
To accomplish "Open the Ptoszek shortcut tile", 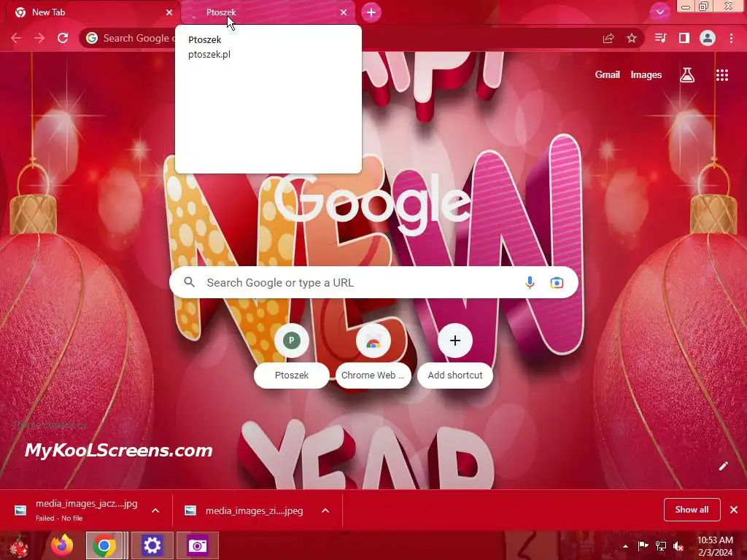I will 292,355.
